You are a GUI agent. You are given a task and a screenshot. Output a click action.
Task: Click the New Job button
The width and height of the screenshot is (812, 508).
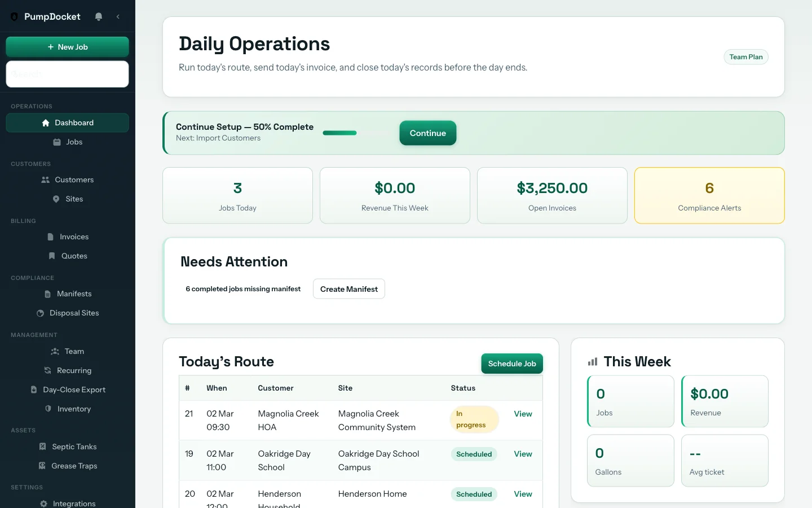[67, 47]
